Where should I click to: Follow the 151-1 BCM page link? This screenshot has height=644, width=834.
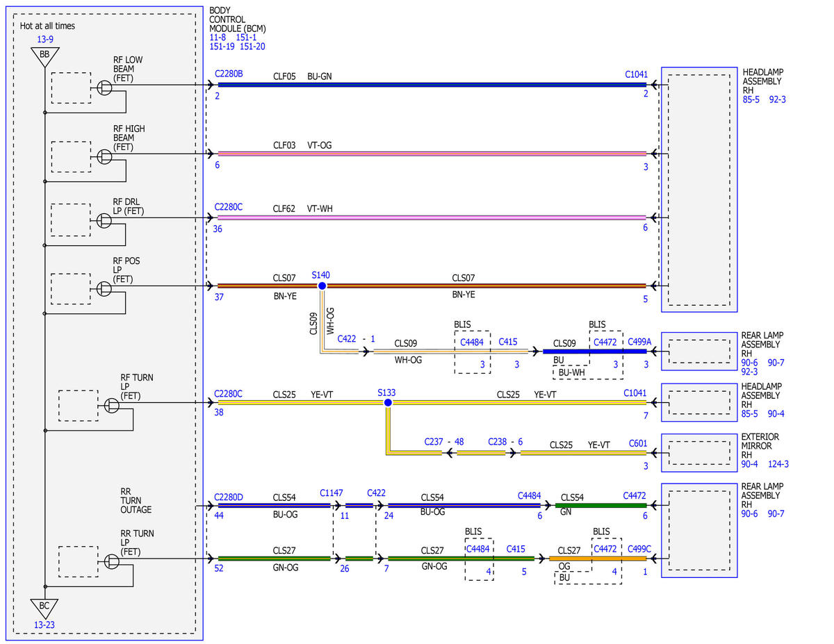coord(247,38)
